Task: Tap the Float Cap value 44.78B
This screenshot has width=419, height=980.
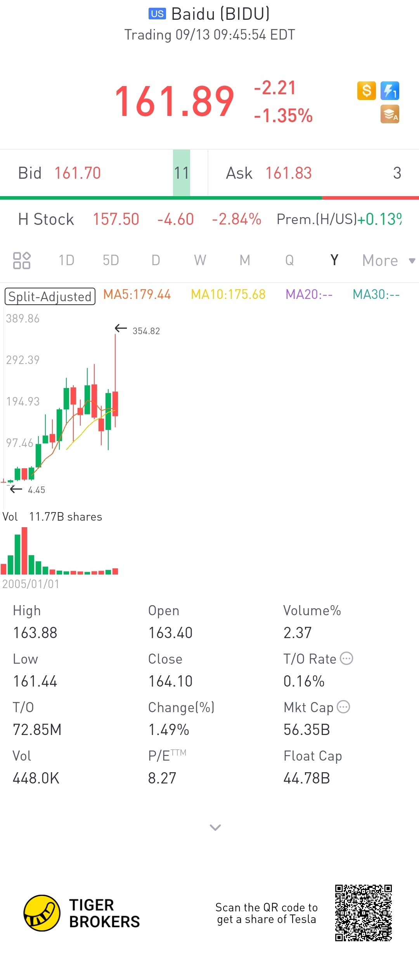Action: pyautogui.click(x=306, y=778)
